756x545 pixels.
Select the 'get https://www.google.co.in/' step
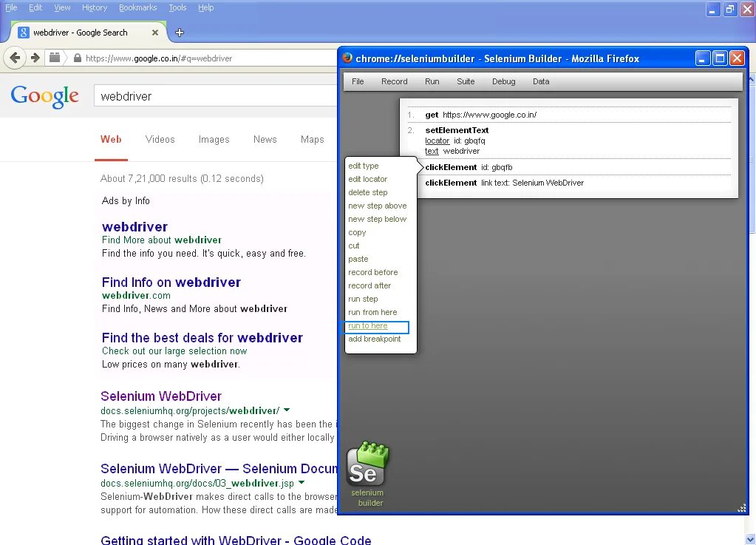pos(569,115)
